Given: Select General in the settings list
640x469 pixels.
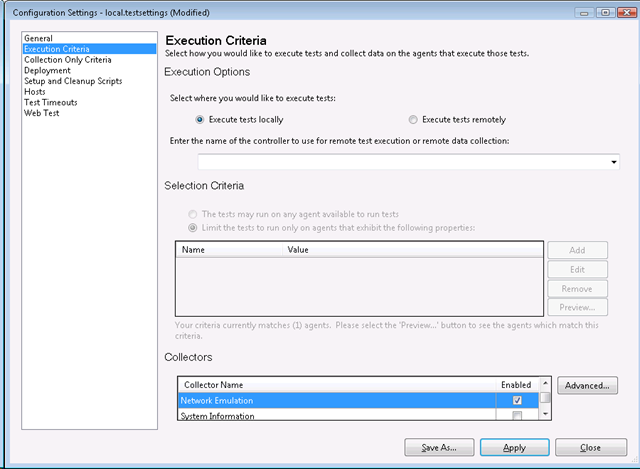Looking at the screenshot, I should pos(38,38).
